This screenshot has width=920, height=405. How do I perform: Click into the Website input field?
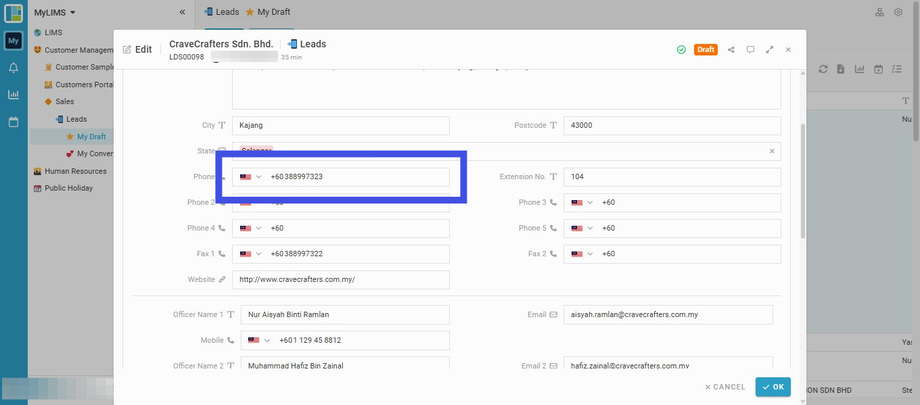point(340,280)
